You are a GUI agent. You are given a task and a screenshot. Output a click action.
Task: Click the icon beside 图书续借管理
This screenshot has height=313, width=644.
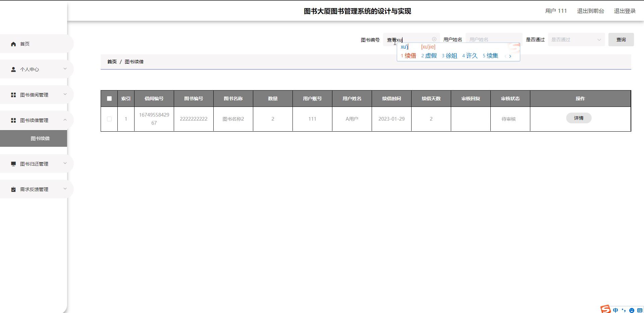(13, 120)
